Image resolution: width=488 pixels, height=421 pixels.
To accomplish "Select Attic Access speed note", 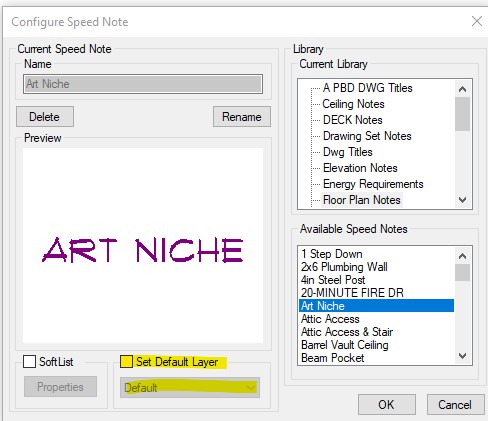I will click(x=330, y=319).
